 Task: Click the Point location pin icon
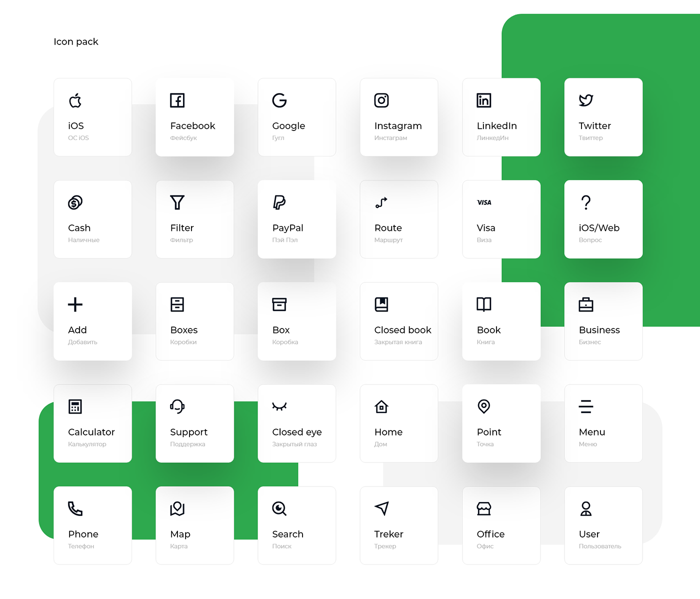pos(484,406)
